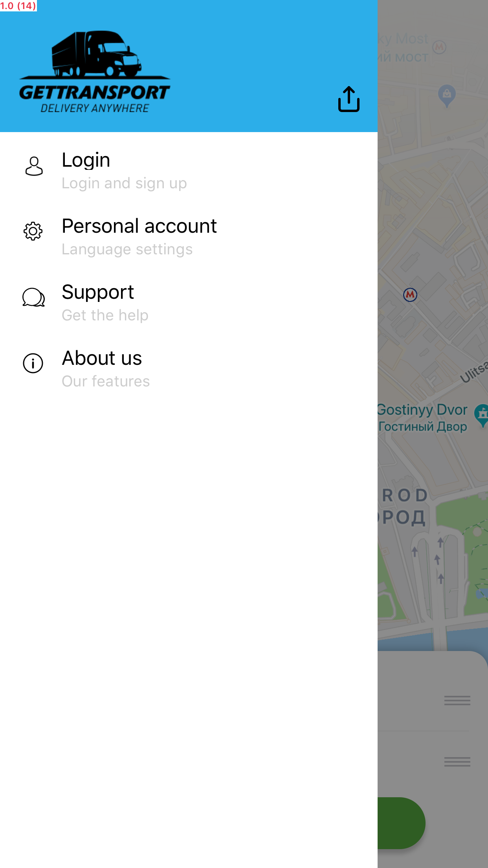Viewport: 488px width, 868px height.
Task: Click the Support chat bubbles icon
Action: click(33, 298)
